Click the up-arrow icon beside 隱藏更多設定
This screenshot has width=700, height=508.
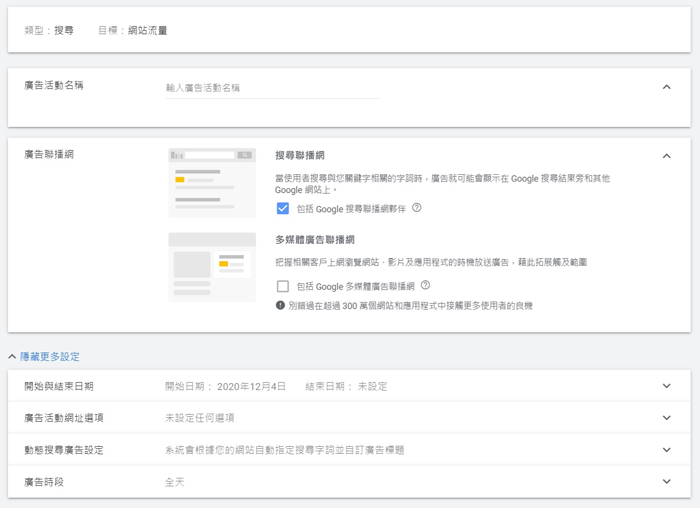[12, 356]
